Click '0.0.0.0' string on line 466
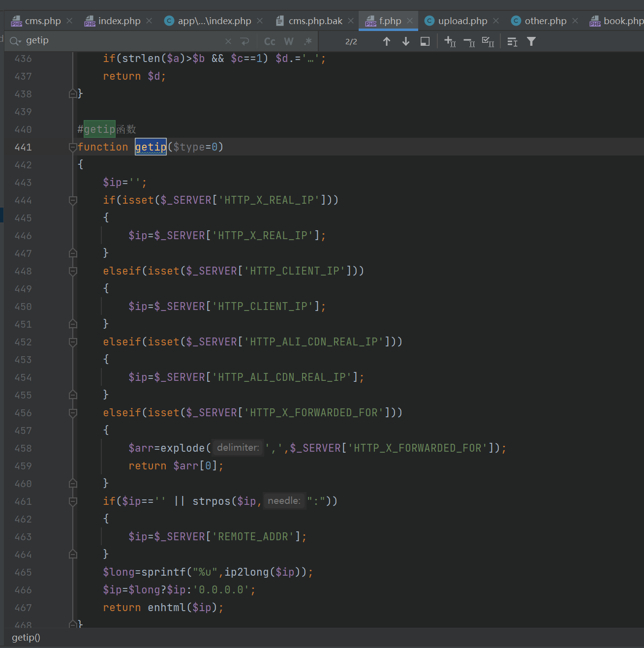Screen dimensions: 644x648 click(221, 590)
